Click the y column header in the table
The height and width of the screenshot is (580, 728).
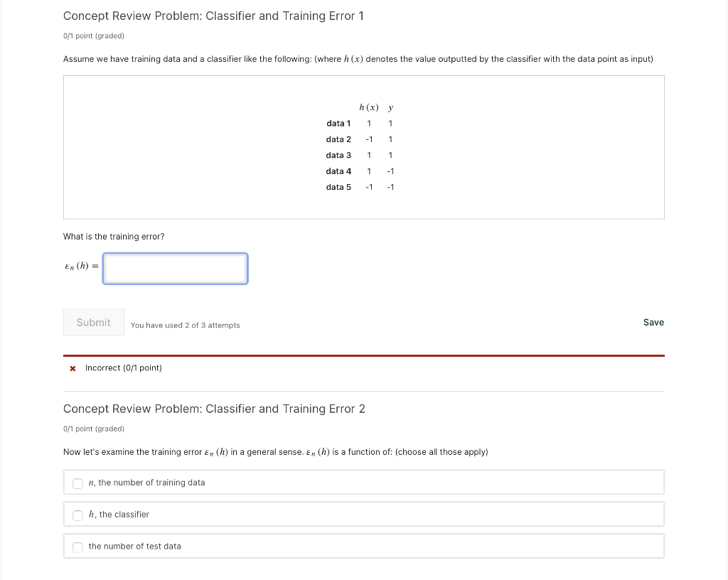[390, 107]
